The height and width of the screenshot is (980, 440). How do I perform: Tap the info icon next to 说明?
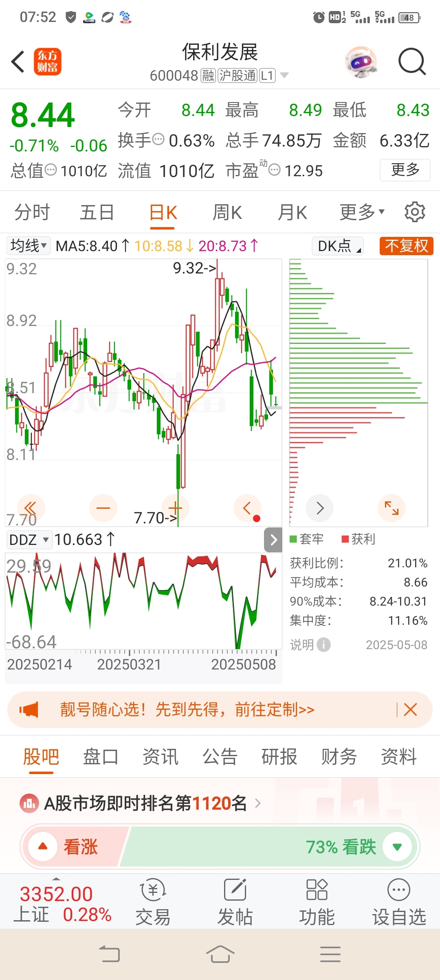coord(324,645)
